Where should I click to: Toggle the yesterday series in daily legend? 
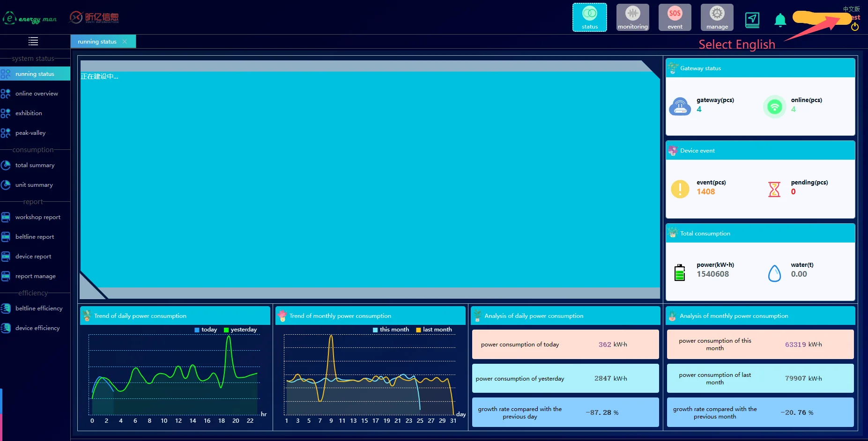coord(240,330)
